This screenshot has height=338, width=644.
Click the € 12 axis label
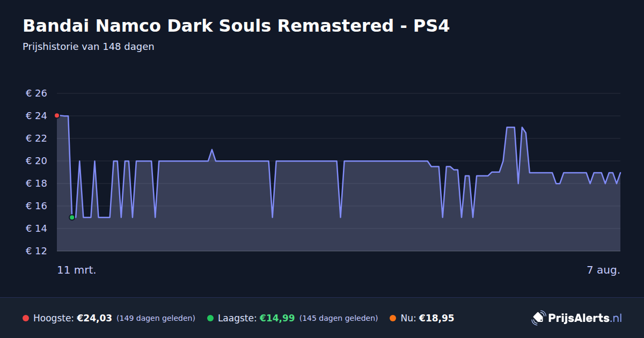coord(36,251)
